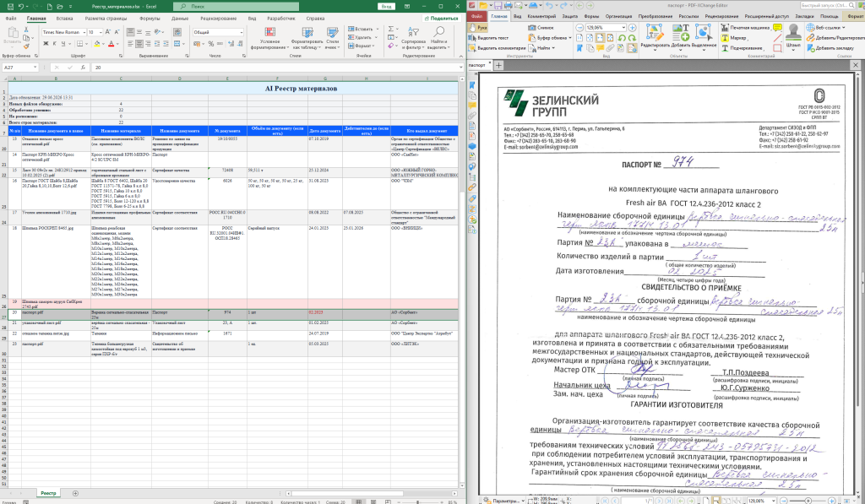Select Подчеркивание underline tool
The image size is (865, 504).
(x=742, y=48)
